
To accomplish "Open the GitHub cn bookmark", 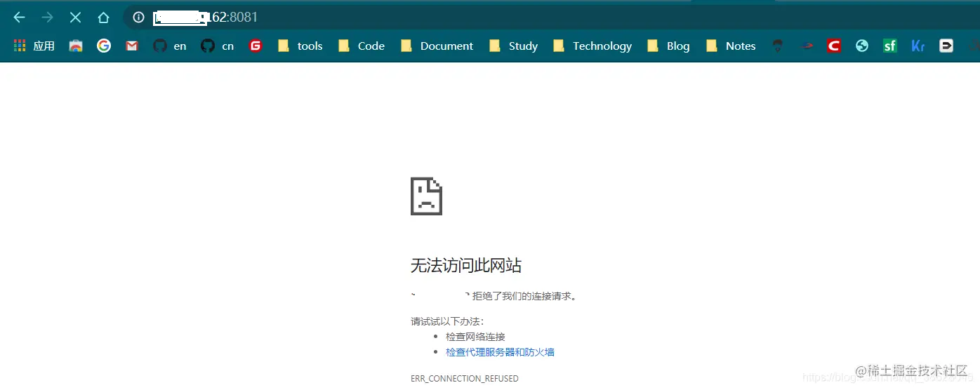I will point(217,46).
